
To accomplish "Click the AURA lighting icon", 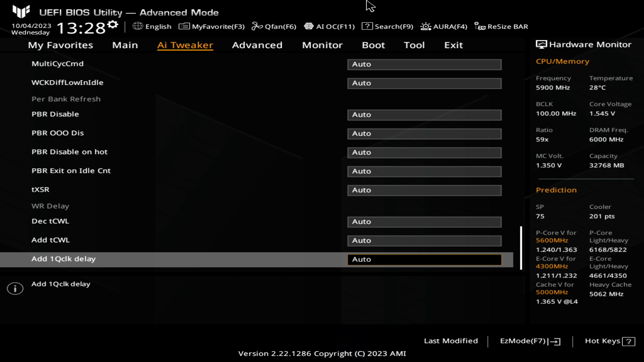I will [x=426, y=26].
